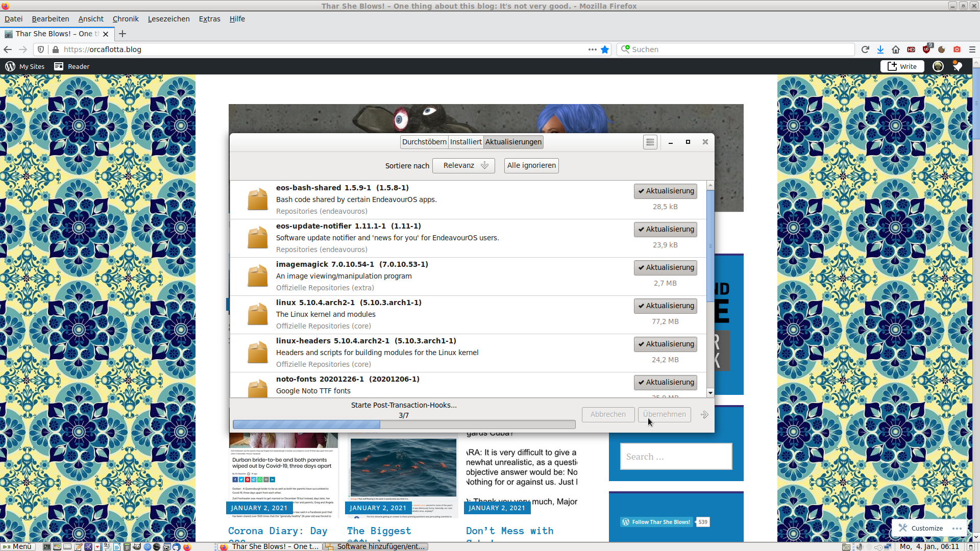Reload the page in Firefox
The width and height of the screenshot is (980, 551).
coord(865,49)
